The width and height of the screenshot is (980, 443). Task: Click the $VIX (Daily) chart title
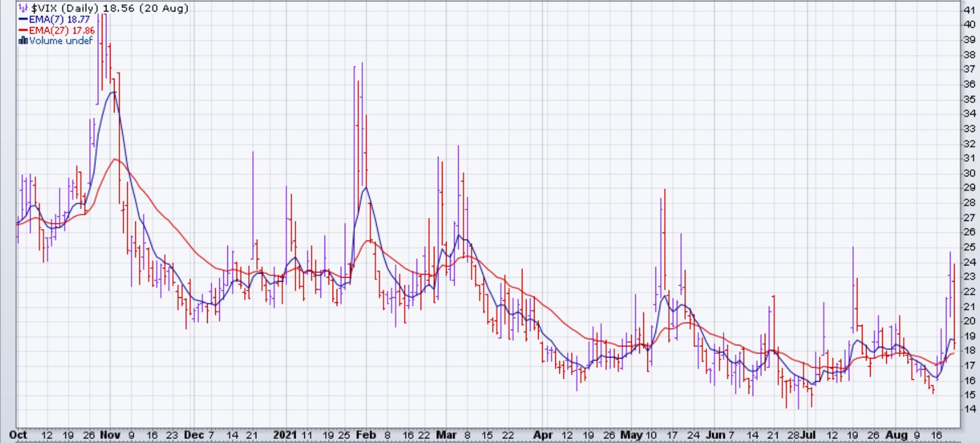pyautogui.click(x=110, y=8)
